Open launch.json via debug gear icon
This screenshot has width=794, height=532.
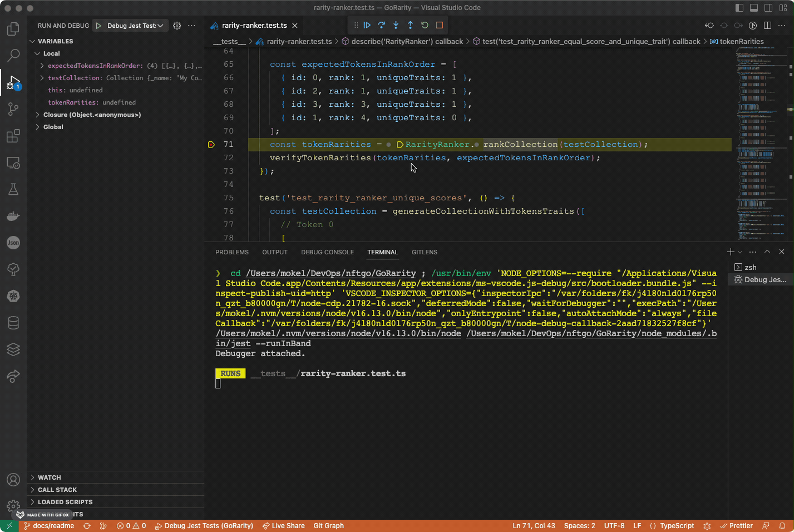tap(177, 26)
